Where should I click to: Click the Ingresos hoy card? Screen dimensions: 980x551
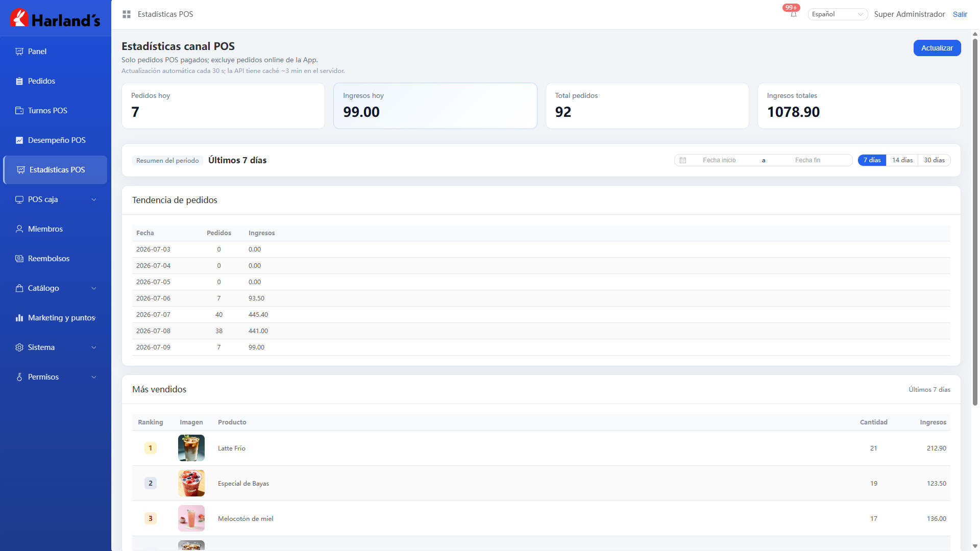(x=435, y=106)
